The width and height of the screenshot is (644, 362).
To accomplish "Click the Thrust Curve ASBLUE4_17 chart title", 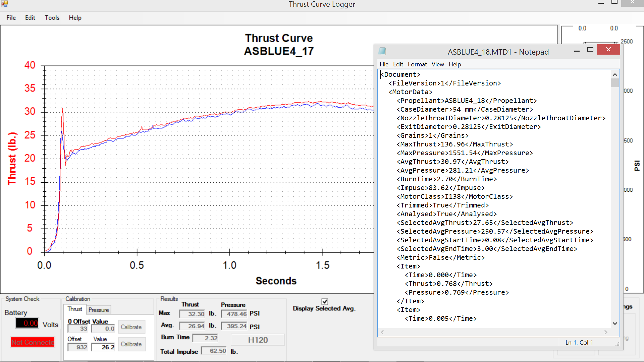I will pos(279,45).
